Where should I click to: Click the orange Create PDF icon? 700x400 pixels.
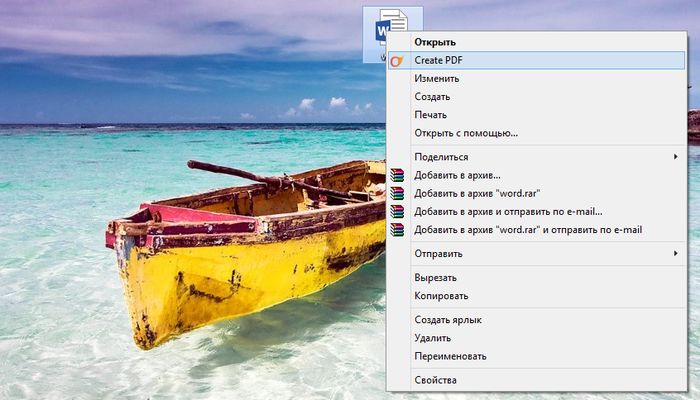(x=397, y=61)
